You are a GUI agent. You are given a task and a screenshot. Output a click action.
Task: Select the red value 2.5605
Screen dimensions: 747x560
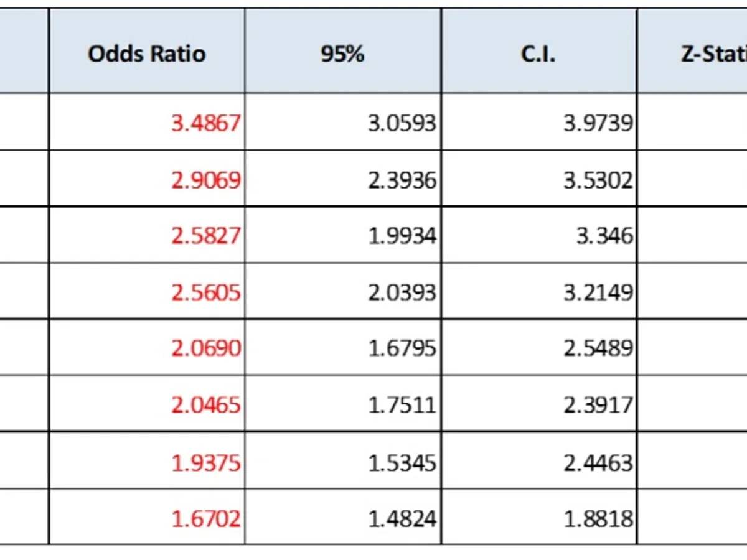(205, 292)
